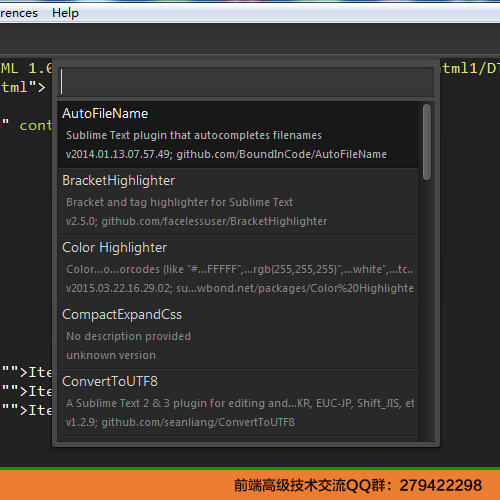Choose the Color Highlighter package
The height and width of the screenshot is (500, 500).
[x=238, y=269]
